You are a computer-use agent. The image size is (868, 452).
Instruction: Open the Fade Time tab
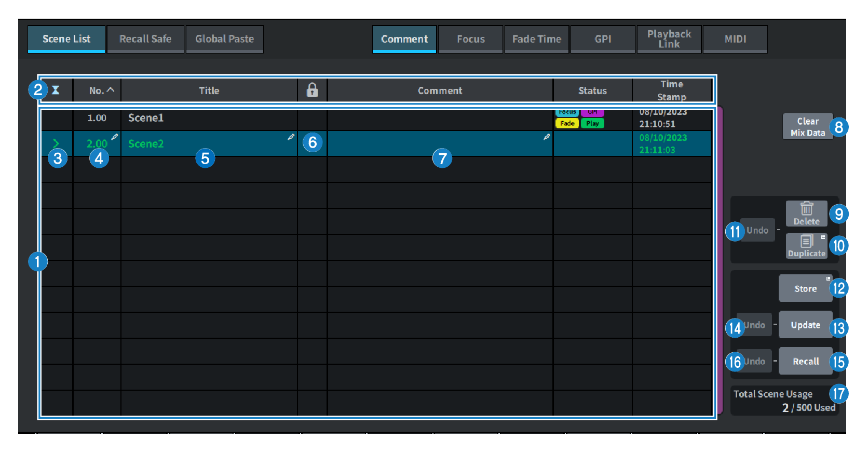(536, 39)
